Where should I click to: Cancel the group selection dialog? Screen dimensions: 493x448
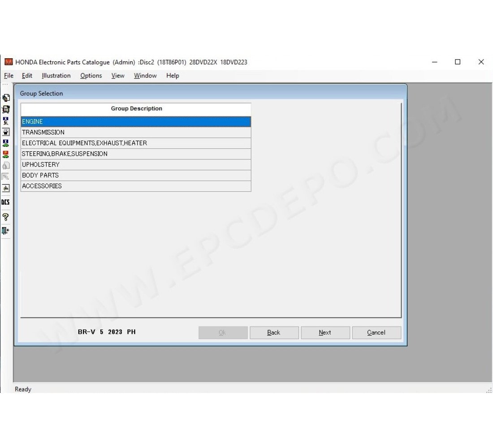click(x=376, y=332)
